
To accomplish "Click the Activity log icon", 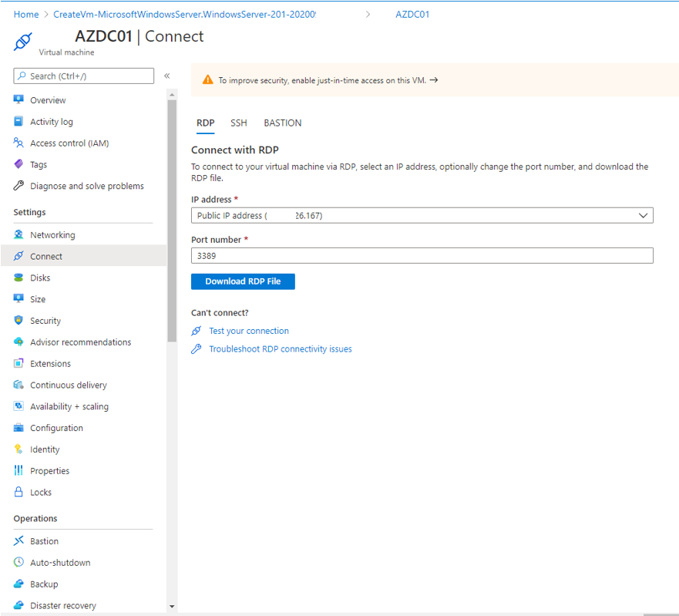I will [x=18, y=121].
